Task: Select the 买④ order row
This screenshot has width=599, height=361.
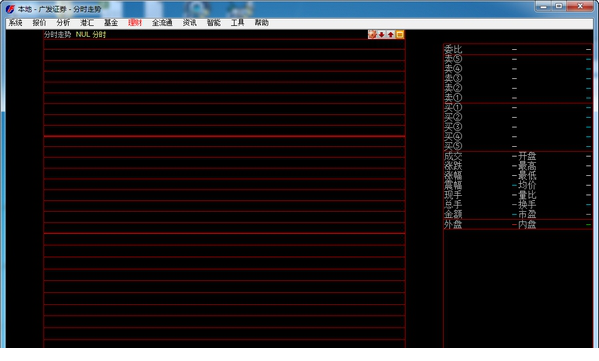Action: point(518,136)
